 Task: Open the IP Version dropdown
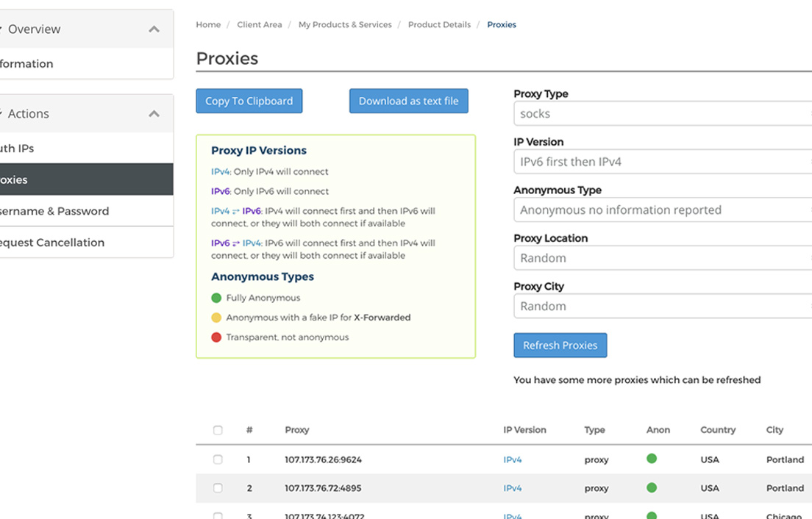tap(662, 162)
